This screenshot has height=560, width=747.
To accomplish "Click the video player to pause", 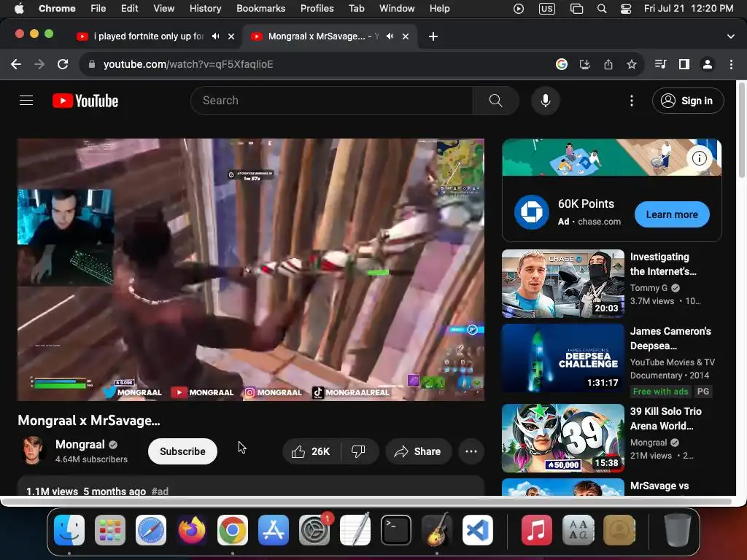I will (x=251, y=270).
